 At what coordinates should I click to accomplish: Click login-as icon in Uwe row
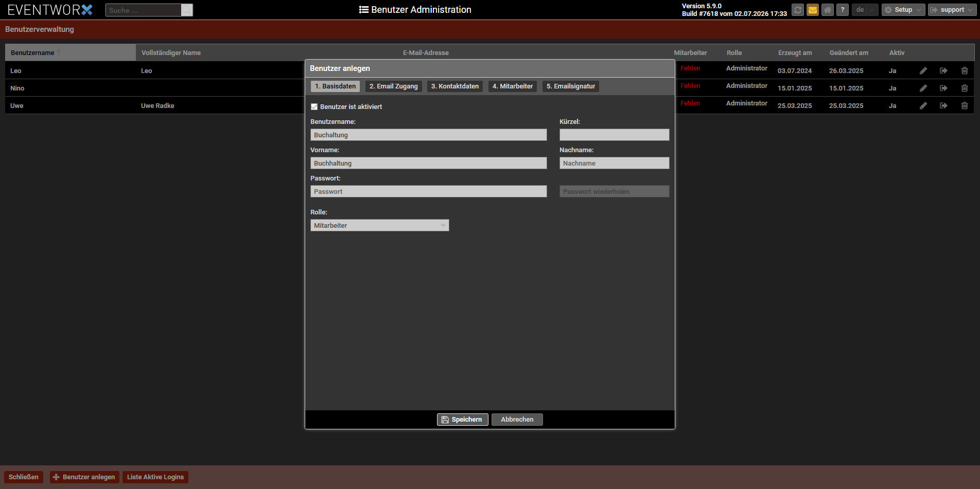tap(943, 105)
